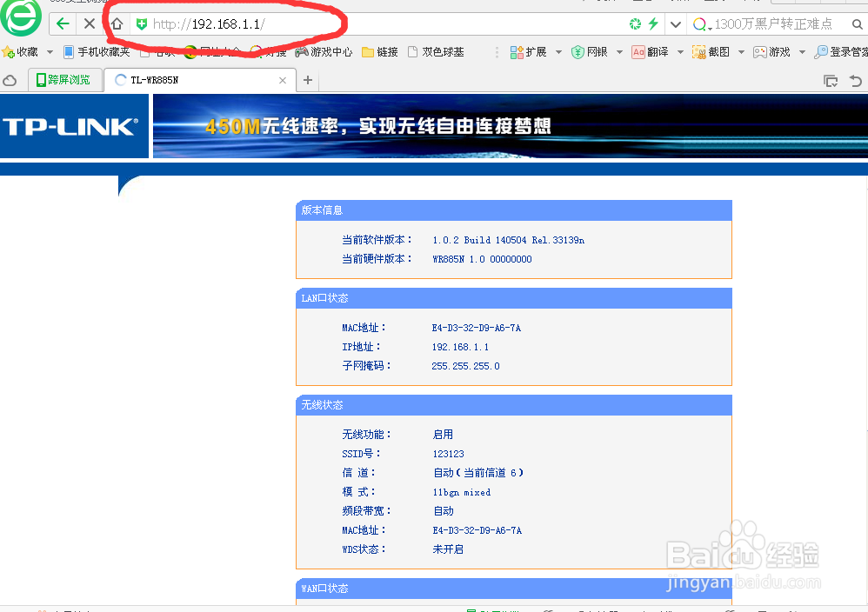The height and width of the screenshot is (612, 868).
Task: Click the 无线功能 value 启用
Action: 443,435
